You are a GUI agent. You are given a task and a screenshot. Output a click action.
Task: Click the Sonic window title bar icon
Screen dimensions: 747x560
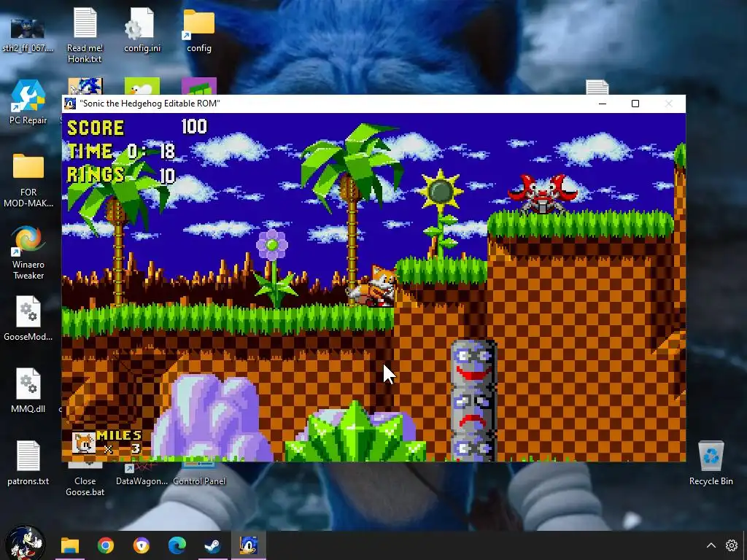pyautogui.click(x=70, y=104)
